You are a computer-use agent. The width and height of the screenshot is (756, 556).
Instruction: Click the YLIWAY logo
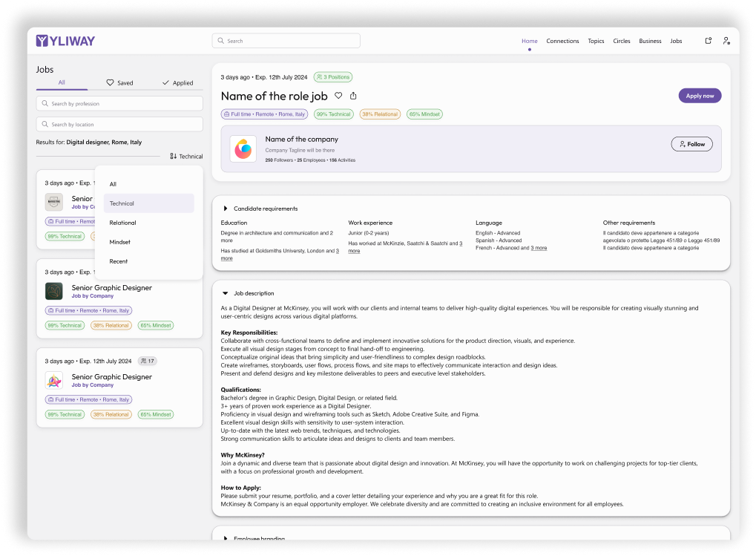point(65,41)
